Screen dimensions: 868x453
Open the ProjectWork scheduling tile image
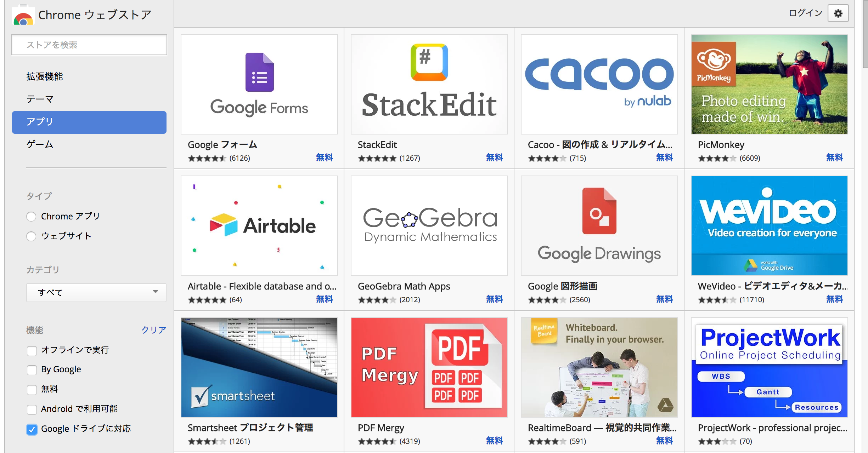[x=770, y=367]
